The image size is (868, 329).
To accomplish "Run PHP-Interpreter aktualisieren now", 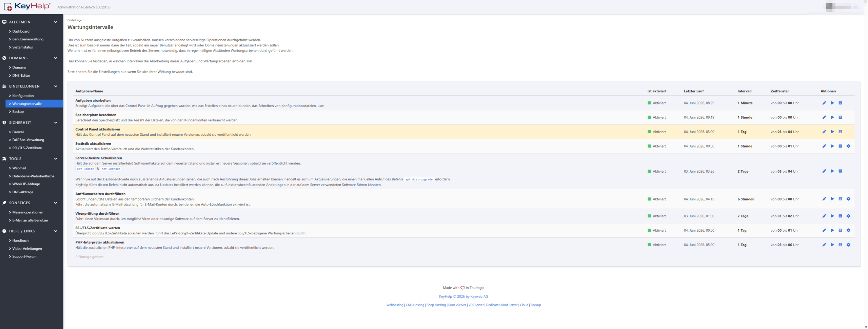I will click(832, 245).
